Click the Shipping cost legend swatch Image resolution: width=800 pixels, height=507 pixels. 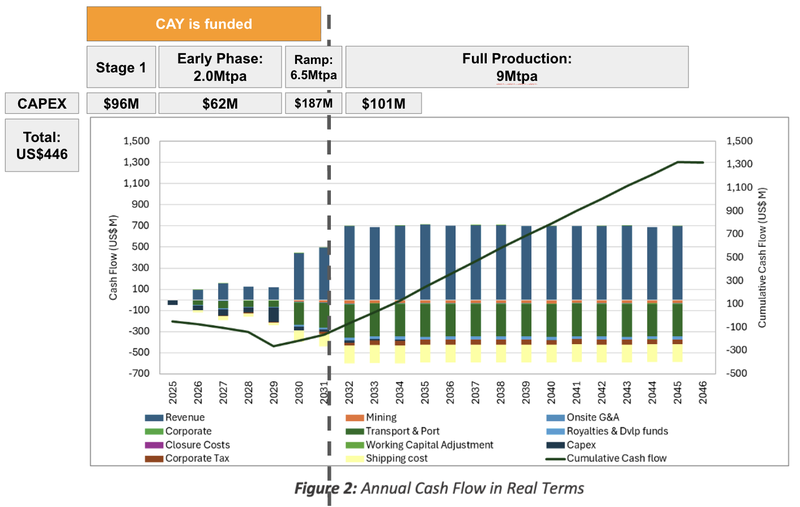click(354, 459)
